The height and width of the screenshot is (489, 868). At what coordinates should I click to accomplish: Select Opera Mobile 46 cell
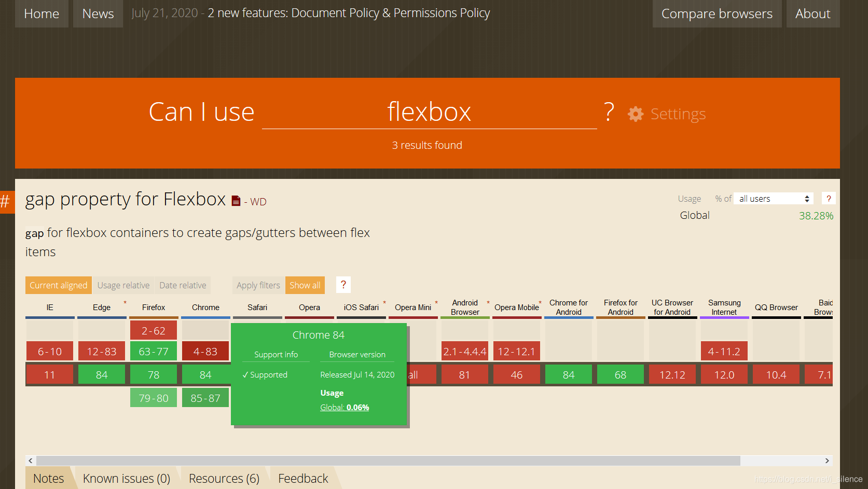[x=517, y=374]
